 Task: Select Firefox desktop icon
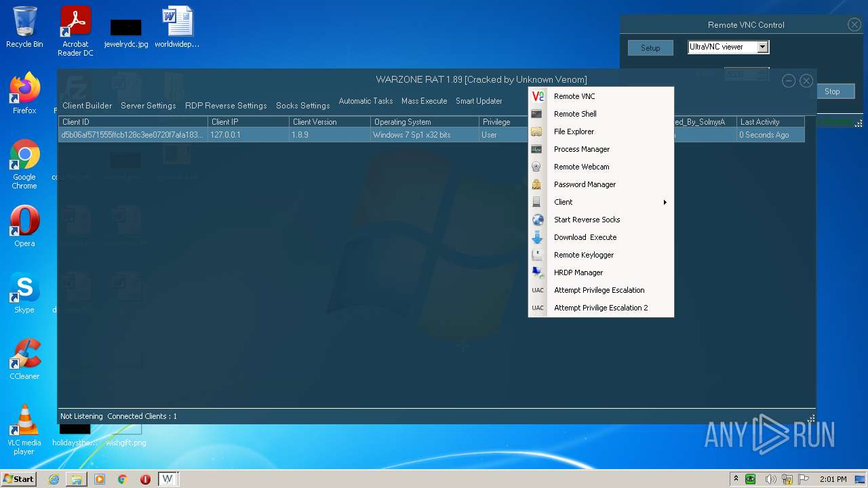pyautogui.click(x=24, y=94)
